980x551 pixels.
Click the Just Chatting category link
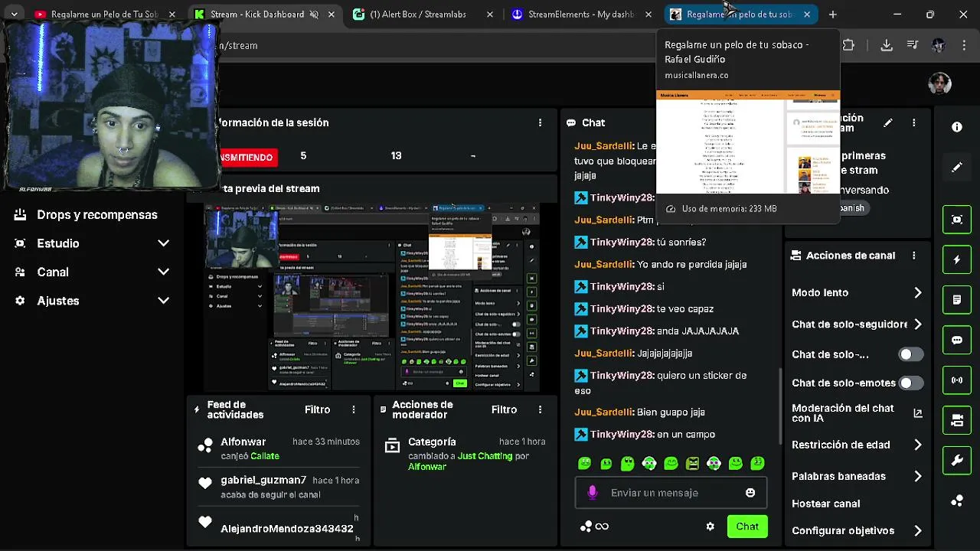(x=485, y=456)
